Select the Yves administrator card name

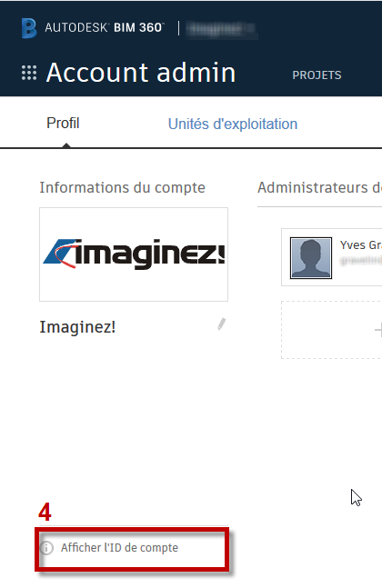(x=360, y=244)
